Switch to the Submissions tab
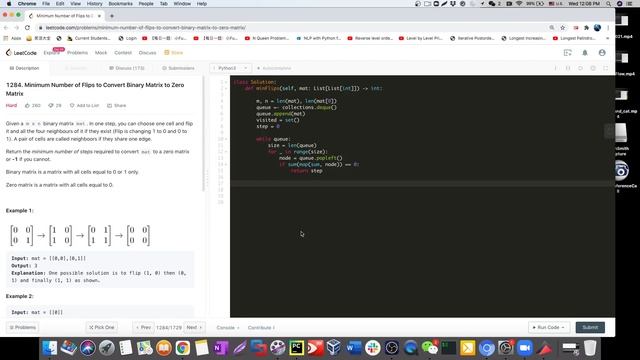 pyautogui.click(x=178, y=68)
